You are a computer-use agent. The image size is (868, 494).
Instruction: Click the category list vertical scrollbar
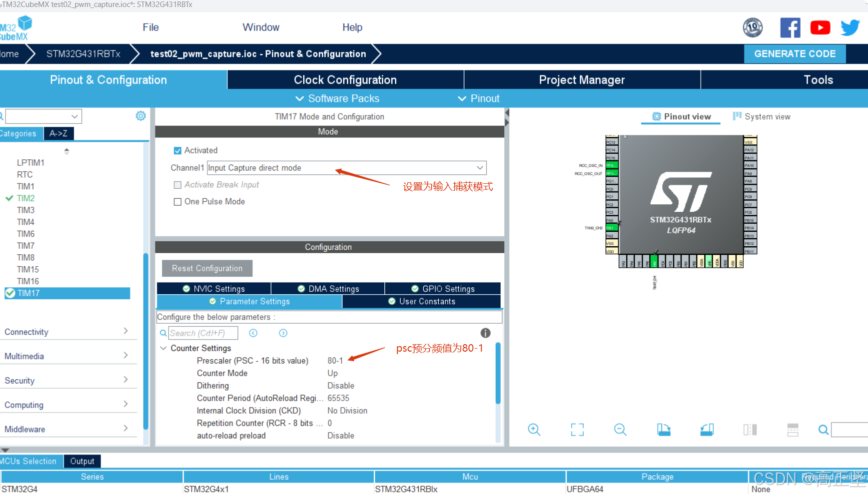click(146, 341)
